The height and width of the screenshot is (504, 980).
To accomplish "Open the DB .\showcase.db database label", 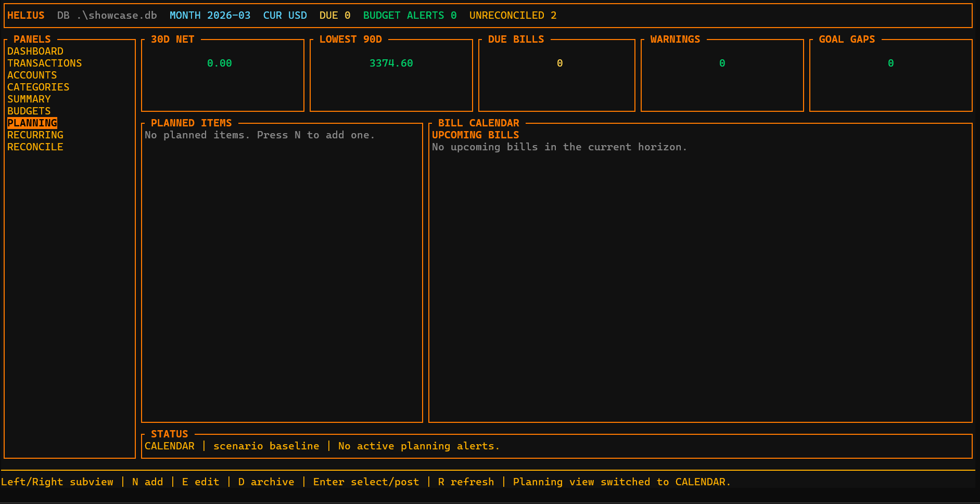I will point(107,15).
